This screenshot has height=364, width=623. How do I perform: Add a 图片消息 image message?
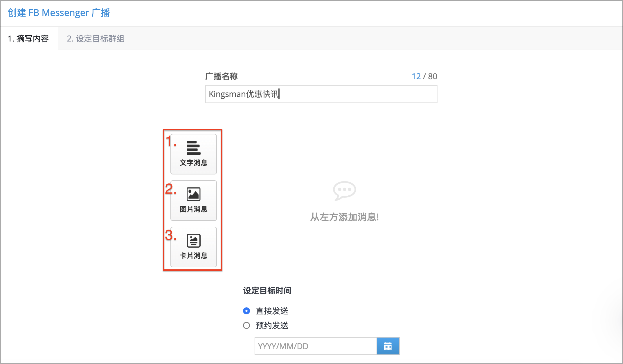(193, 201)
